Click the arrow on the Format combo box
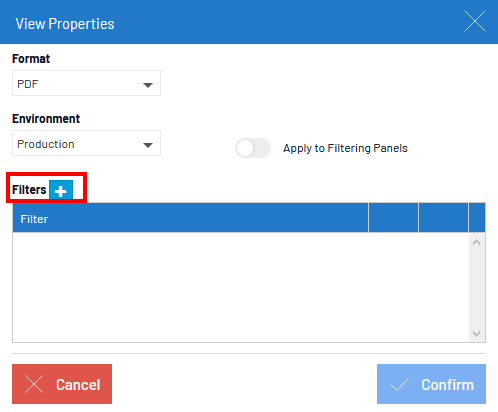 [148, 85]
